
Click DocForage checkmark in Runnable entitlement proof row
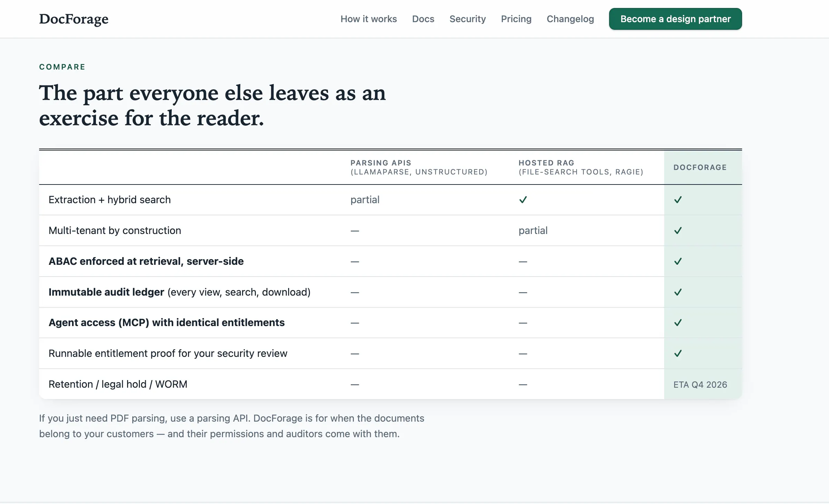click(678, 353)
